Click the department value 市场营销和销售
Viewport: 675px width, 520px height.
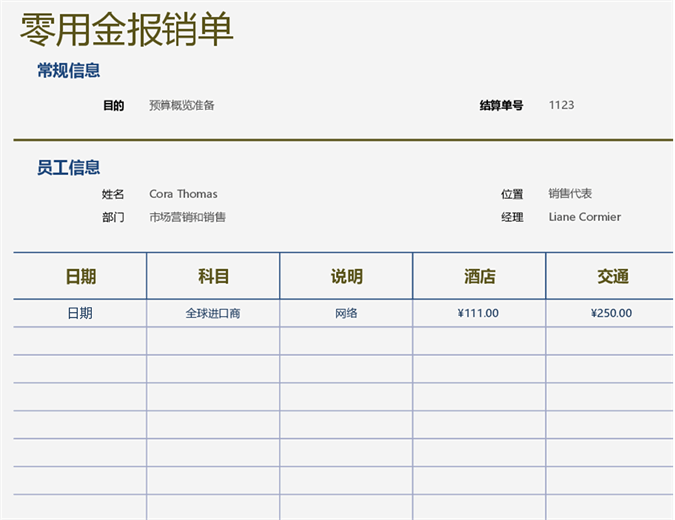pos(187,217)
